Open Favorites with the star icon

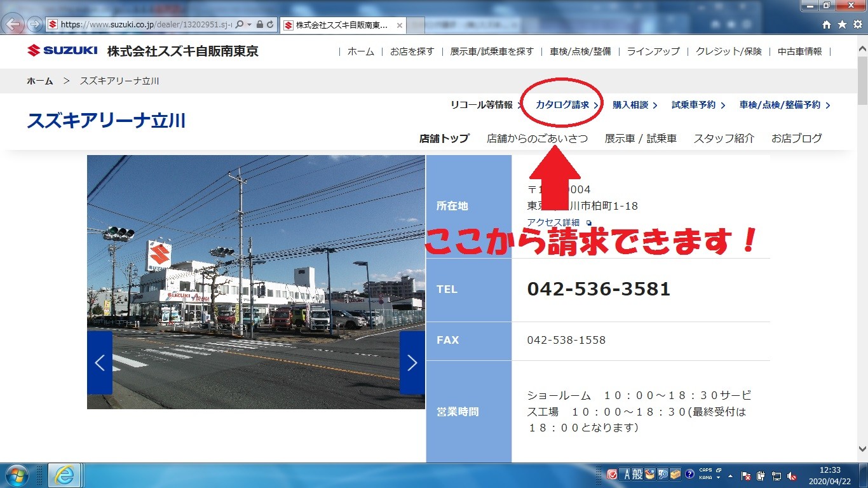click(842, 25)
